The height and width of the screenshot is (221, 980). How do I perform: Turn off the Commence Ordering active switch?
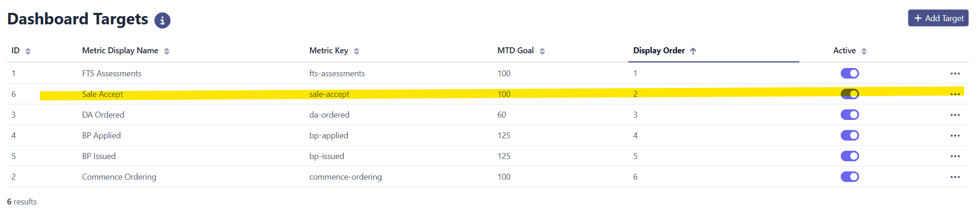[x=849, y=177]
